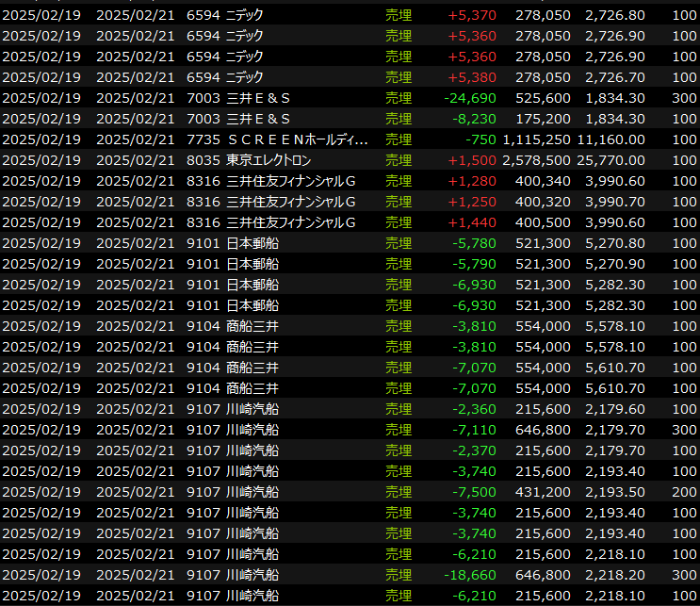Image resolution: width=700 pixels, height=606 pixels.
Task: Click the -7,500 loss value
Action: point(474,492)
